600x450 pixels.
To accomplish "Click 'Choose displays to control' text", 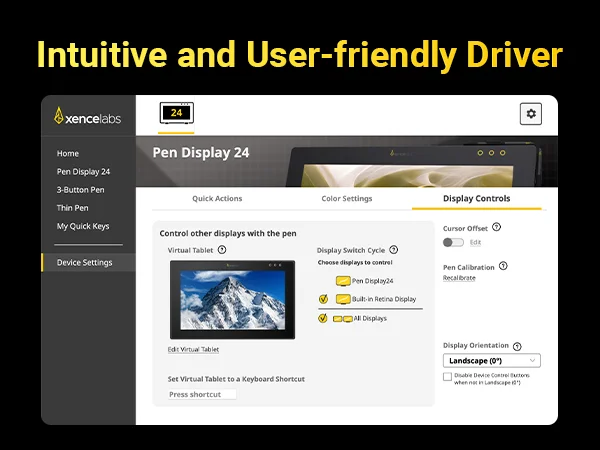I will coord(355,262).
